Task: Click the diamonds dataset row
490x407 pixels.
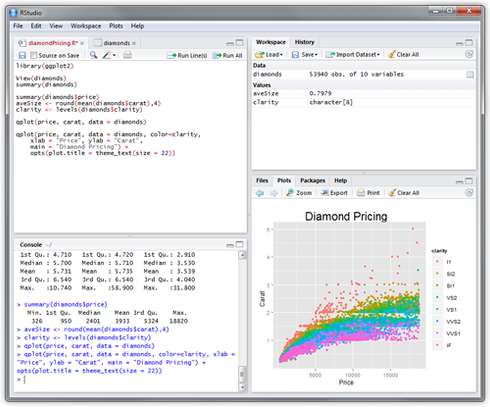Action: 363,74
